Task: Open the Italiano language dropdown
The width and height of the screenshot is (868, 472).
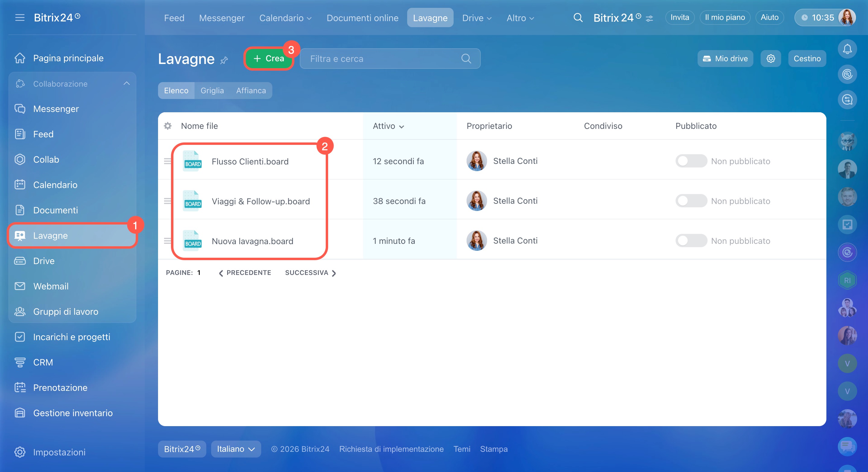Action: tap(236, 449)
